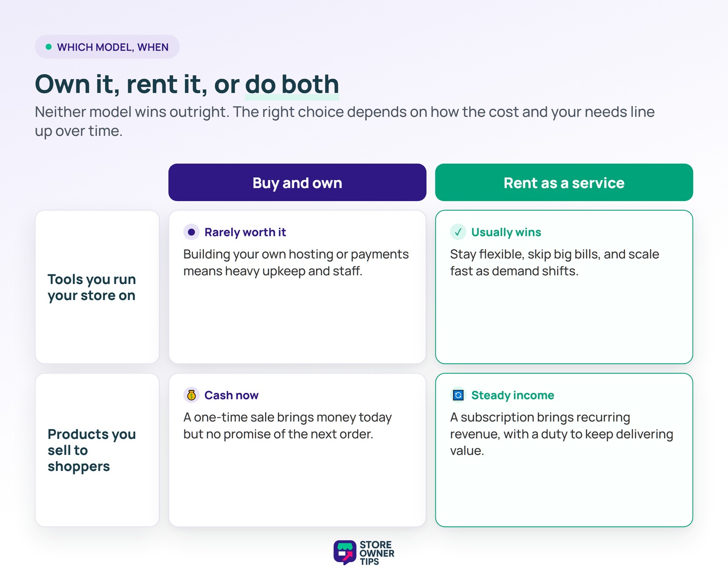Screen dimensions: 728x587
Task: Click the STORE OWNER TIPS wordmark text
Action: click(x=377, y=553)
